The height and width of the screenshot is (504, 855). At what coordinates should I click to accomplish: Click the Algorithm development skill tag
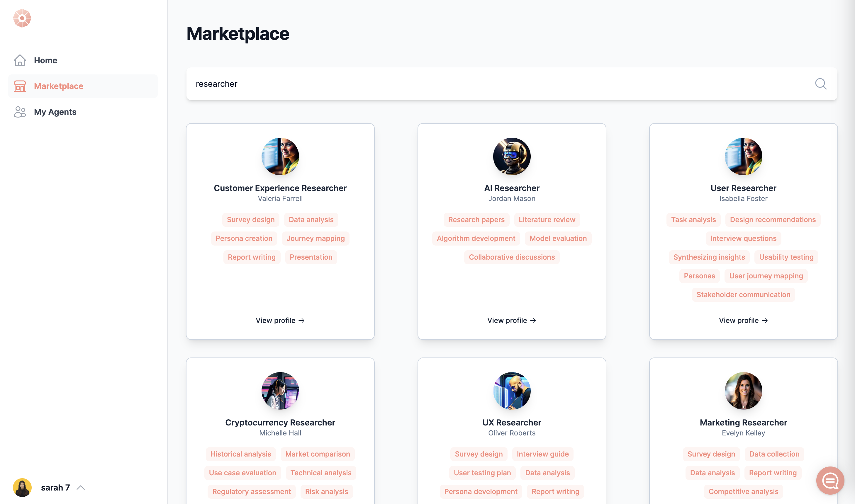pyautogui.click(x=476, y=239)
